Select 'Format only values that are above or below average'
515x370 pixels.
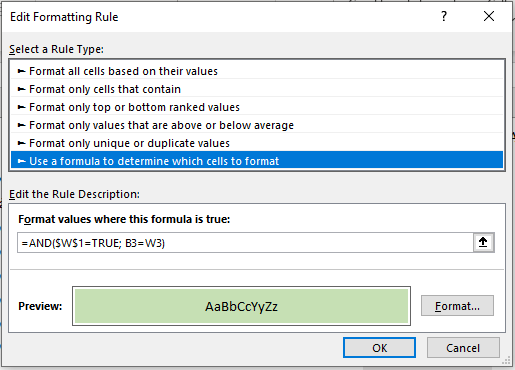point(257,125)
